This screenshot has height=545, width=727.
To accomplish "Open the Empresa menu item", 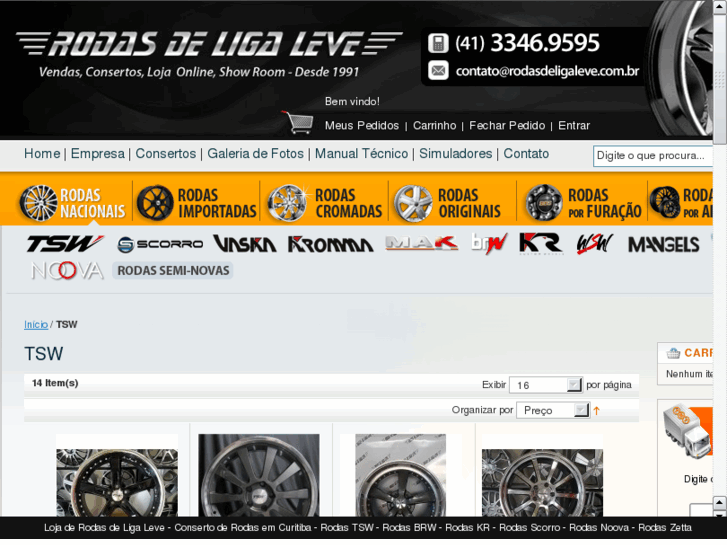I will coord(98,154).
